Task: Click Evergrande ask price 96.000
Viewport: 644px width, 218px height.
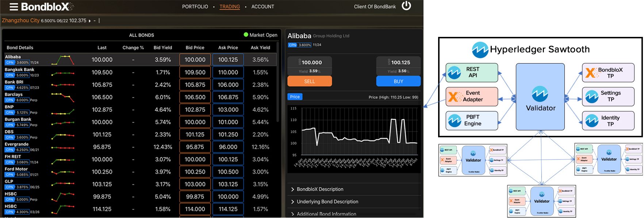Action: coord(228,147)
